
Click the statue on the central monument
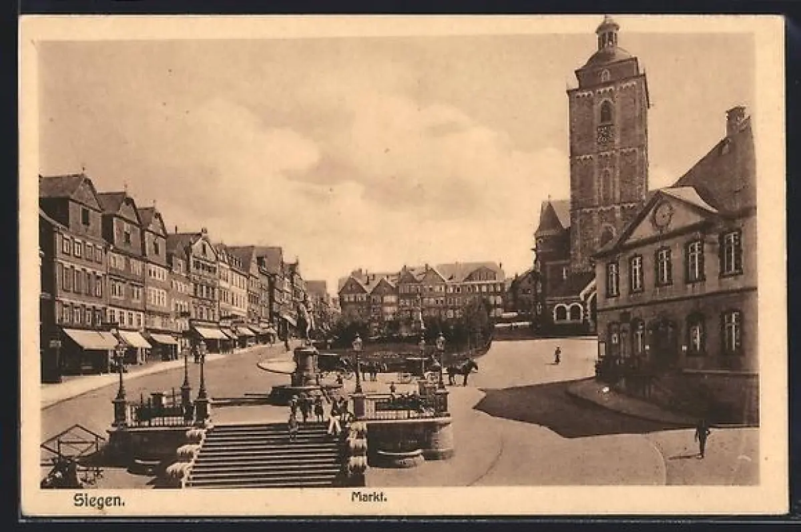coord(306,320)
